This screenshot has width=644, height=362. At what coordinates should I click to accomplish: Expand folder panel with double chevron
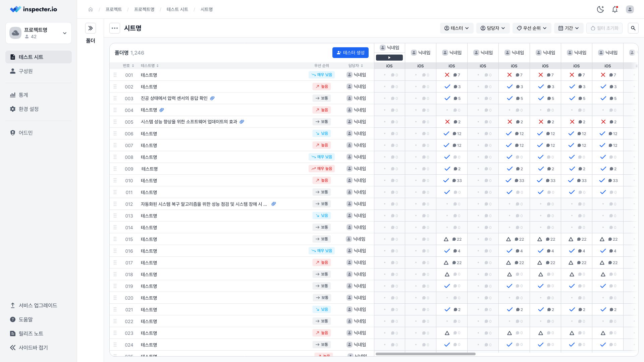point(91,28)
